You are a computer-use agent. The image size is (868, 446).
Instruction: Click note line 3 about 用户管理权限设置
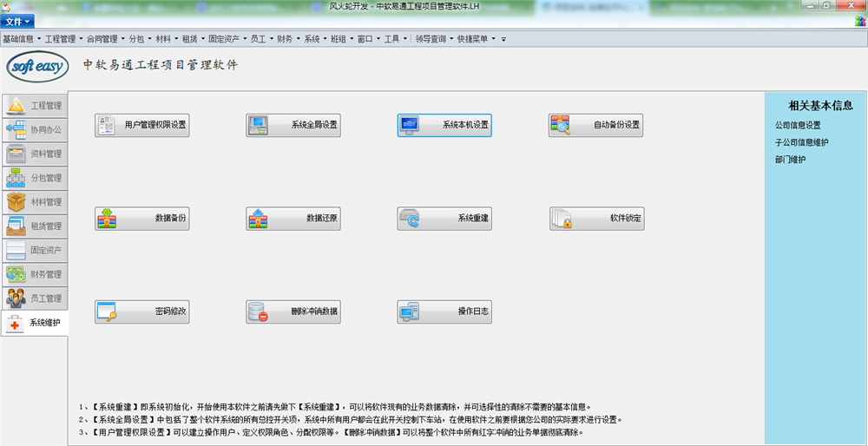[331, 431]
